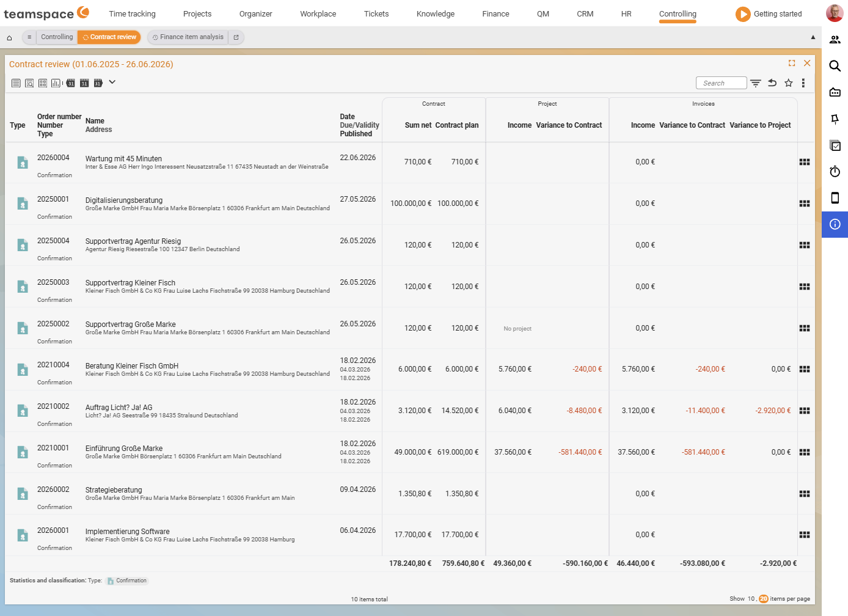Set 10 items per page

pyautogui.click(x=751, y=599)
